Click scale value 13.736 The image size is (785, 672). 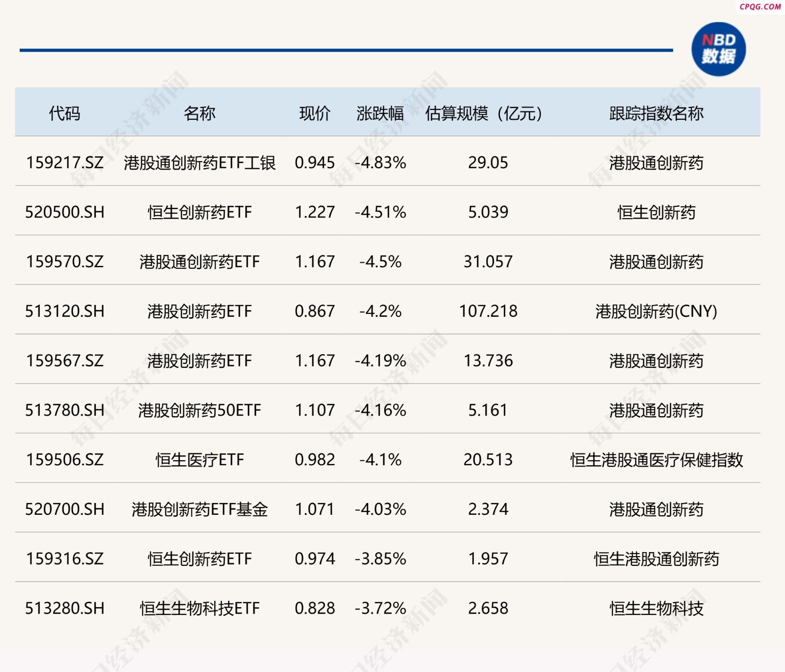pyautogui.click(x=488, y=361)
